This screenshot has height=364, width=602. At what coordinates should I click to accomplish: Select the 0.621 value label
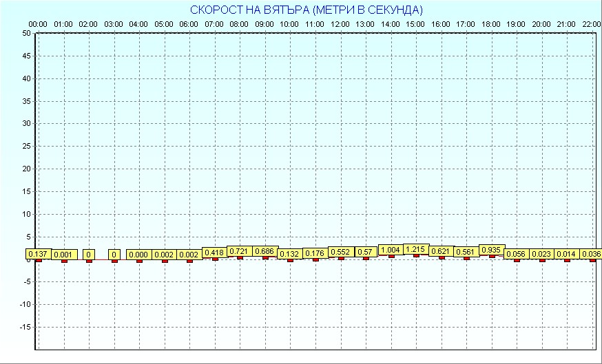[x=441, y=251]
